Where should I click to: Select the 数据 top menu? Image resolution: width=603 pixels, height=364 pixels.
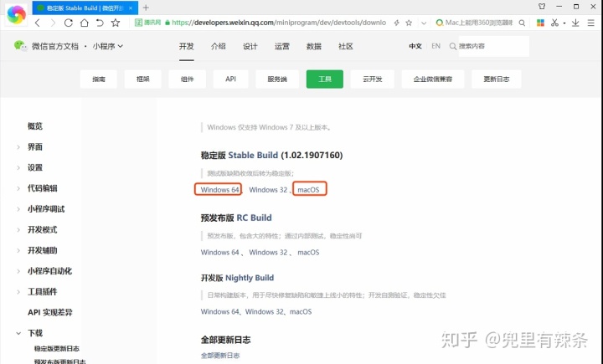coord(314,46)
